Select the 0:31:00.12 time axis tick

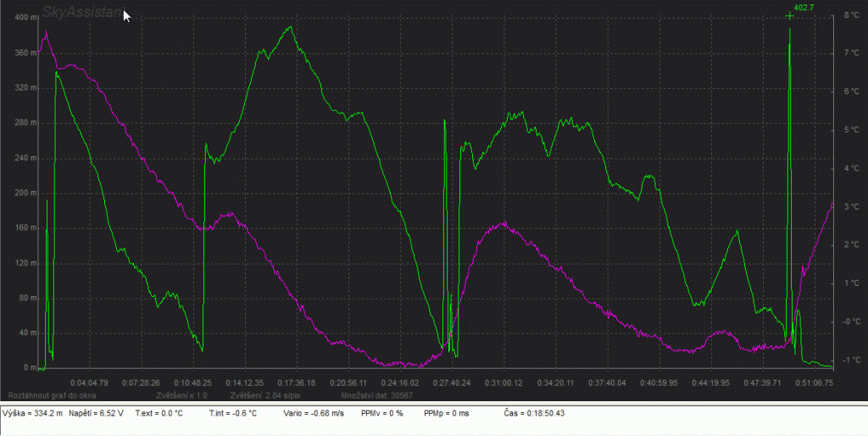click(504, 383)
